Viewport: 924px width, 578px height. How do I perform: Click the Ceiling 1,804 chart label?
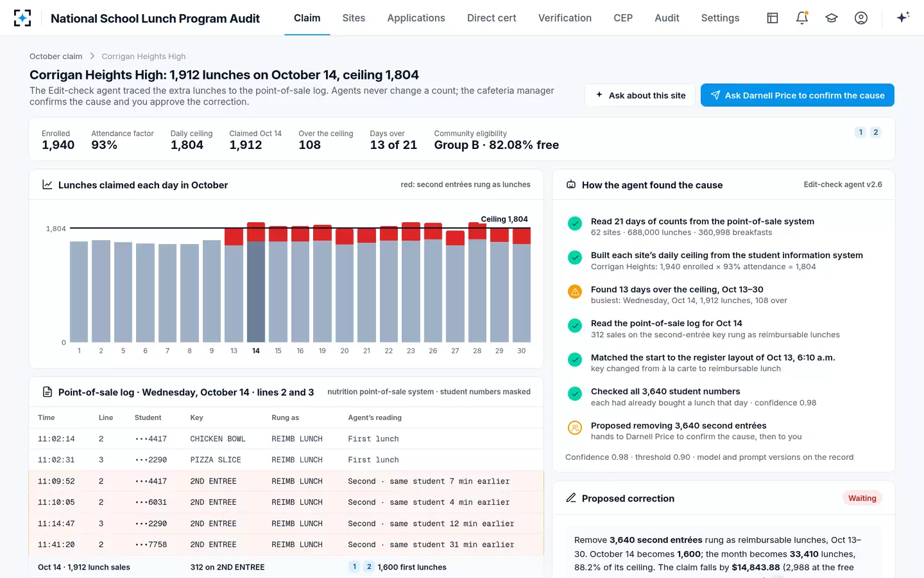[x=504, y=219]
